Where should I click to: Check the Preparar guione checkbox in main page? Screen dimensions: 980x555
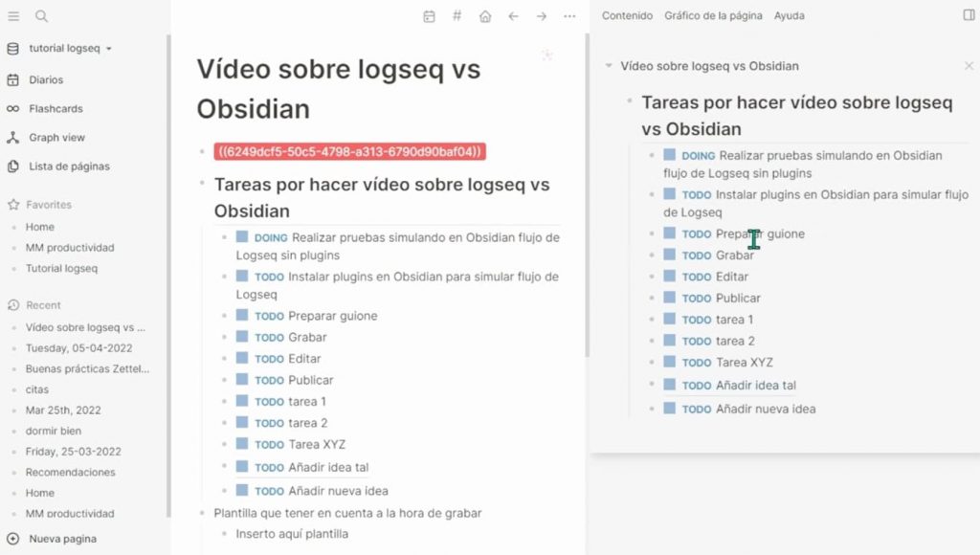[242, 315]
